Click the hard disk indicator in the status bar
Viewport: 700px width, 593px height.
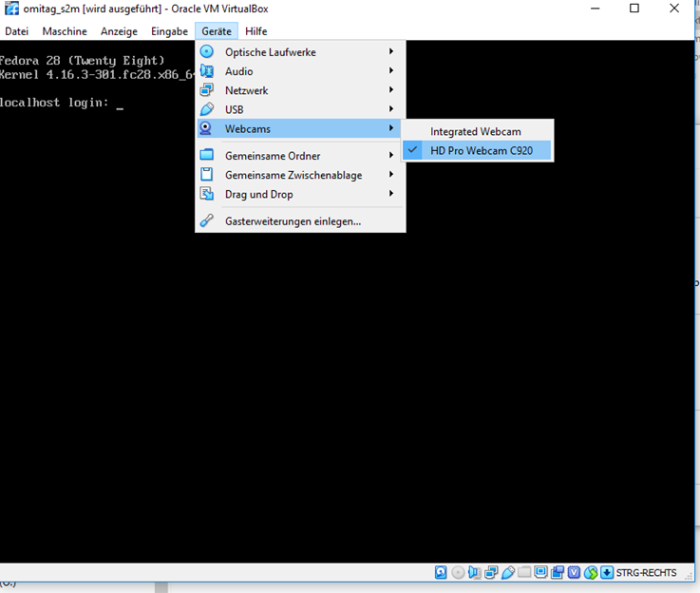pos(441,572)
